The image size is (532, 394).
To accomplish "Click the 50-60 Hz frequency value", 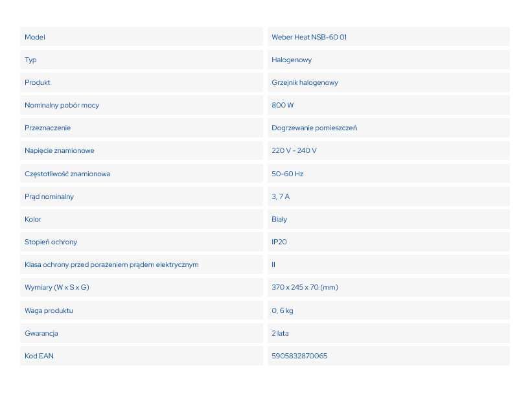I will click(287, 174).
